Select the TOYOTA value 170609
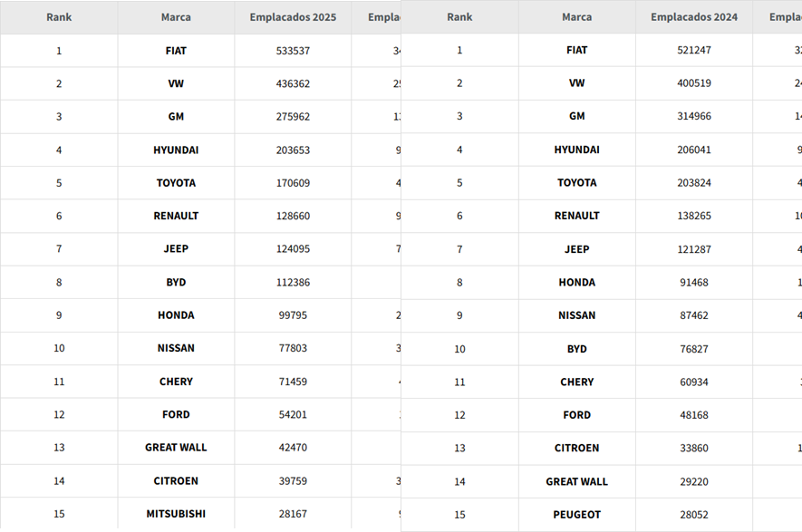Image resolution: width=802 pixels, height=532 pixels. pyautogui.click(x=293, y=183)
